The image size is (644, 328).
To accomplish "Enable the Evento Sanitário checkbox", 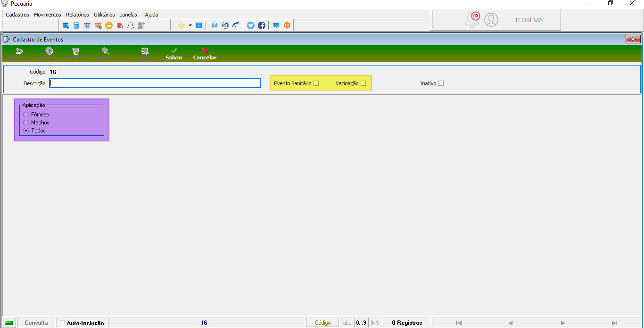I will 316,83.
